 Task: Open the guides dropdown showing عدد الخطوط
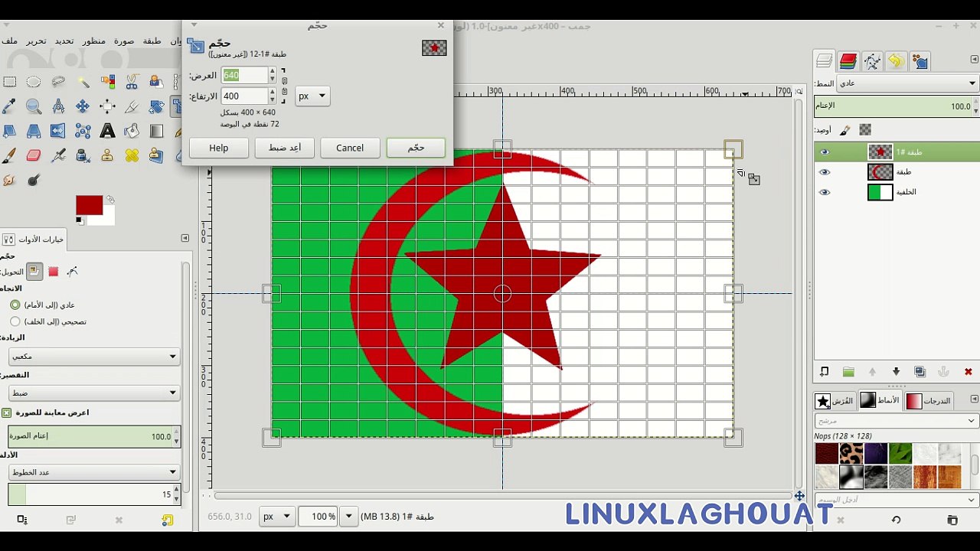pos(94,472)
